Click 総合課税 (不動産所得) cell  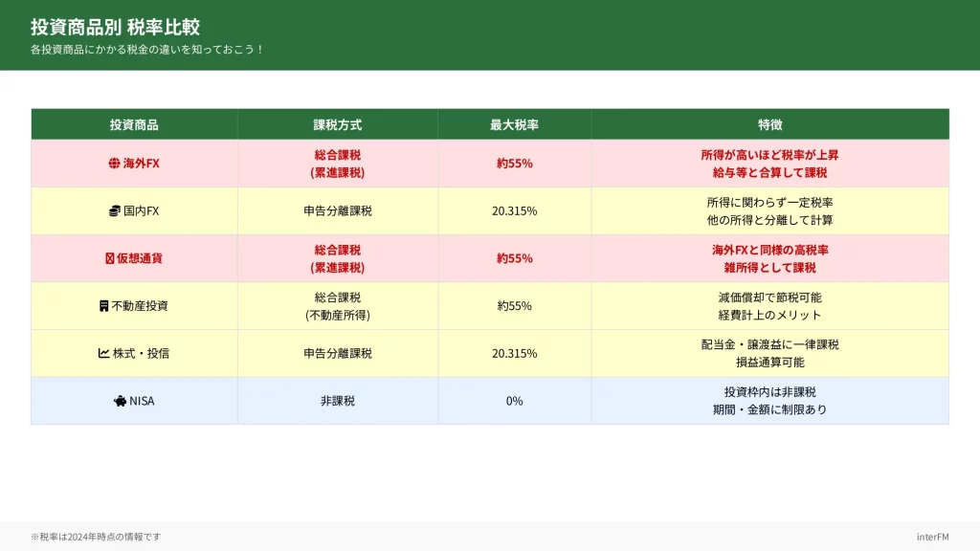click(337, 306)
